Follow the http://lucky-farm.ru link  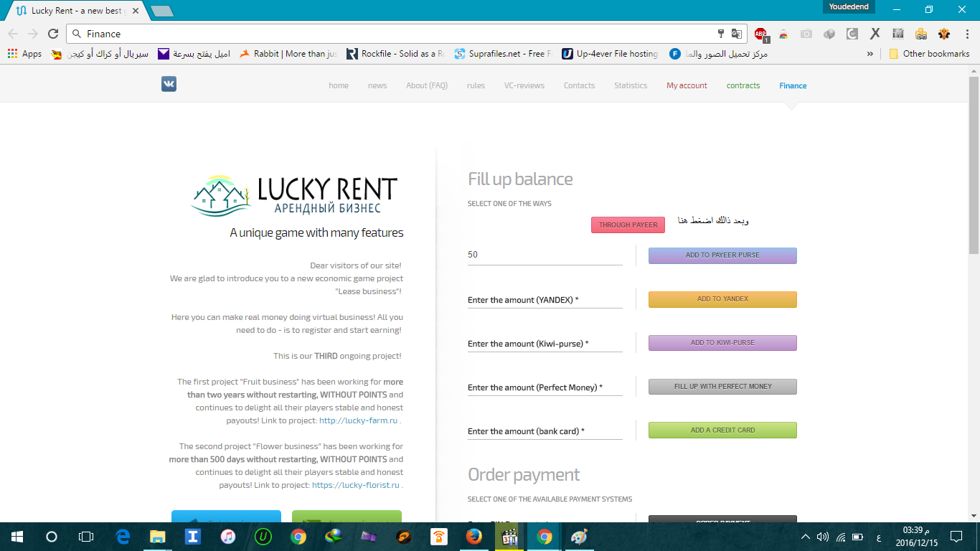[358, 420]
